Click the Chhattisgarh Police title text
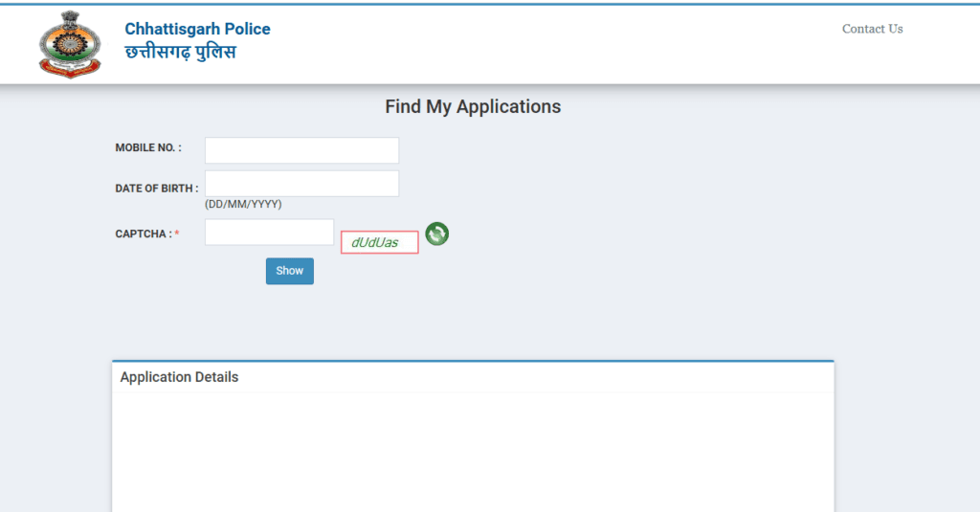 (x=197, y=29)
